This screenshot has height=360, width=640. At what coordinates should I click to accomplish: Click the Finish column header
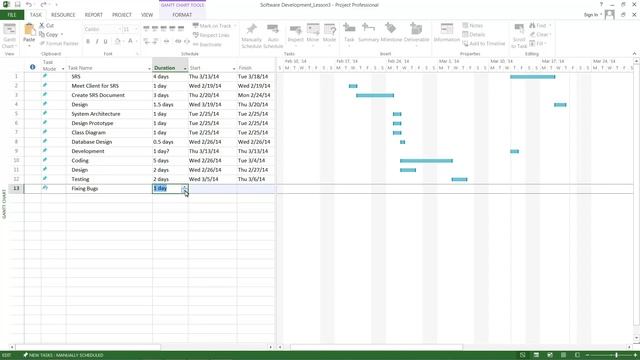tap(256, 67)
